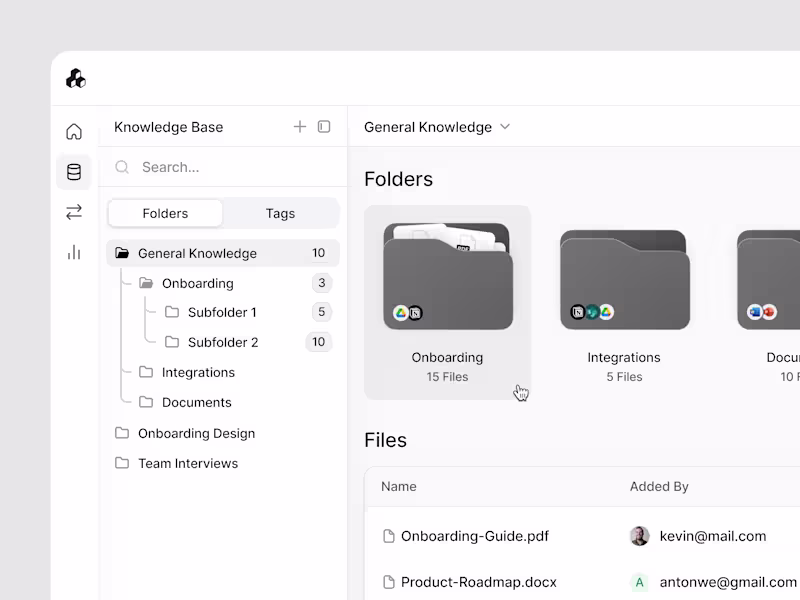Image resolution: width=800 pixels, height=600 pixels.
Task: Click the transfer arrows sidebar icon
Action: [x=73, y=212]
